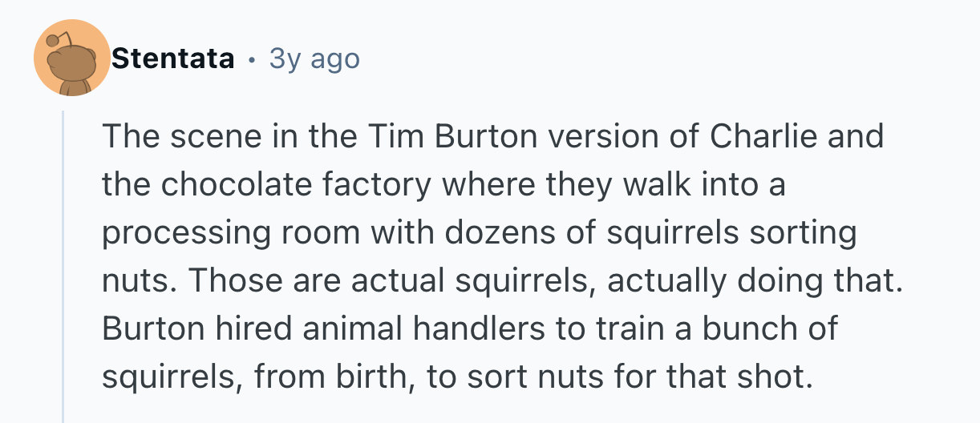Viewport: 980px width, 423px height.
Task: Click the "3y ago" comment timestamp
Action: click(314, 58)
